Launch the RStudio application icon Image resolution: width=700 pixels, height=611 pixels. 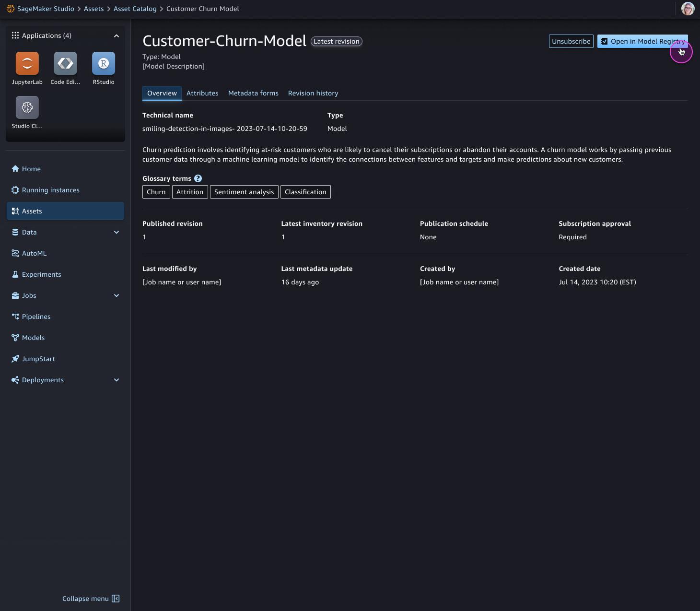[104, 63]
